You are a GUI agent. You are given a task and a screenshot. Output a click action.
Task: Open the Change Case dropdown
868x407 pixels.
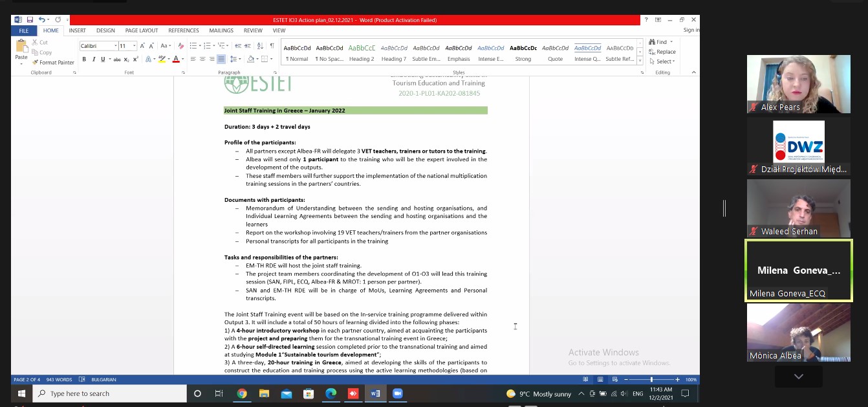166,46
